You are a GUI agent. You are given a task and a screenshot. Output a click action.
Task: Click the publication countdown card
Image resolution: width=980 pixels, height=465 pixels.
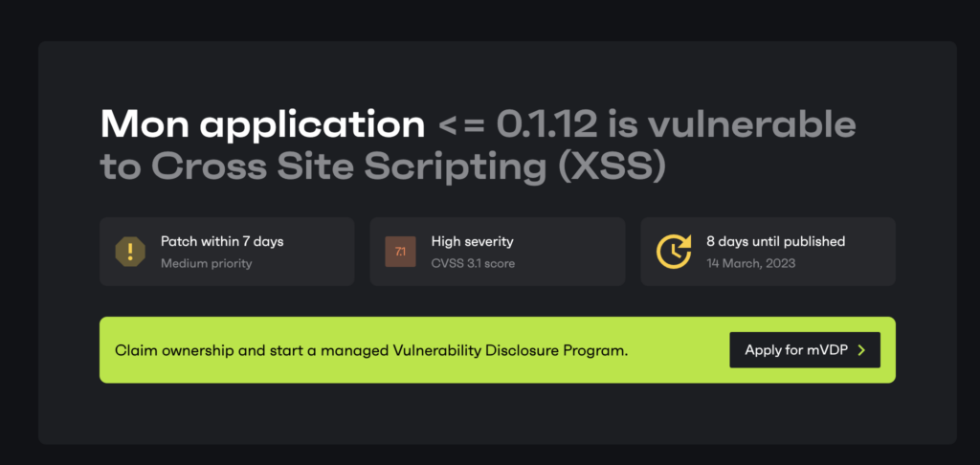pyautogui.click(x=768, y=252)
